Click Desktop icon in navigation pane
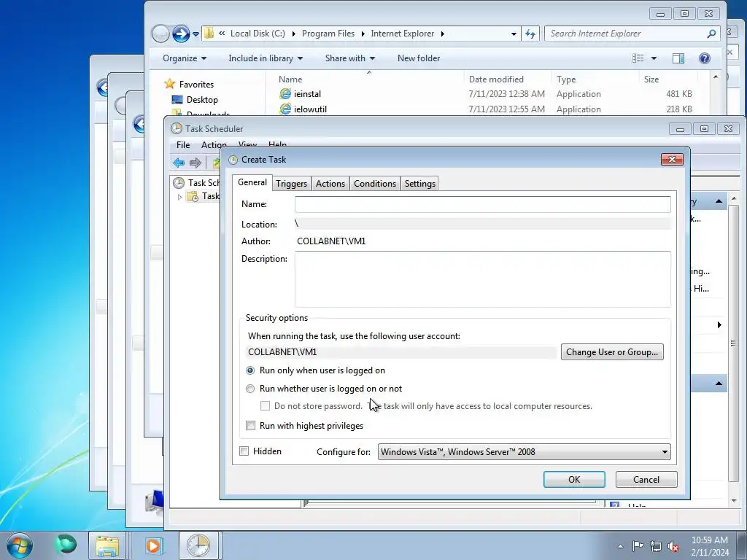The height and width of the screenshot is (560, 747). click(x=177, y=99)
